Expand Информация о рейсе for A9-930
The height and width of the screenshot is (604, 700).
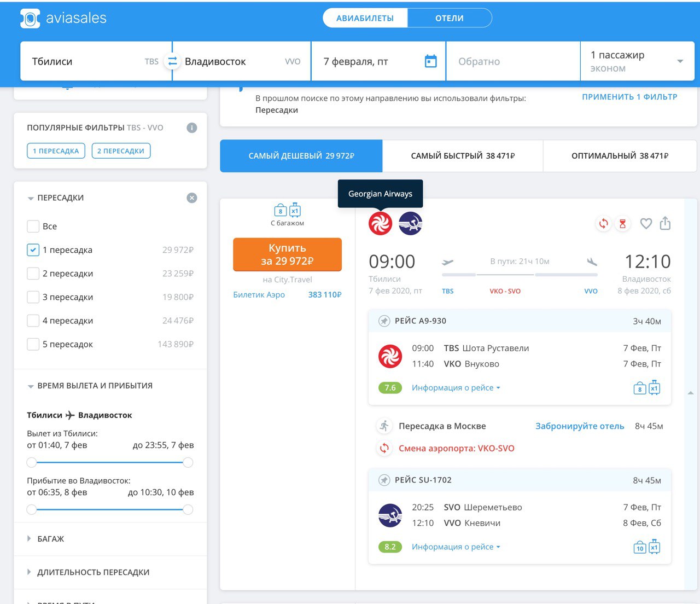[x=456, y=388]
